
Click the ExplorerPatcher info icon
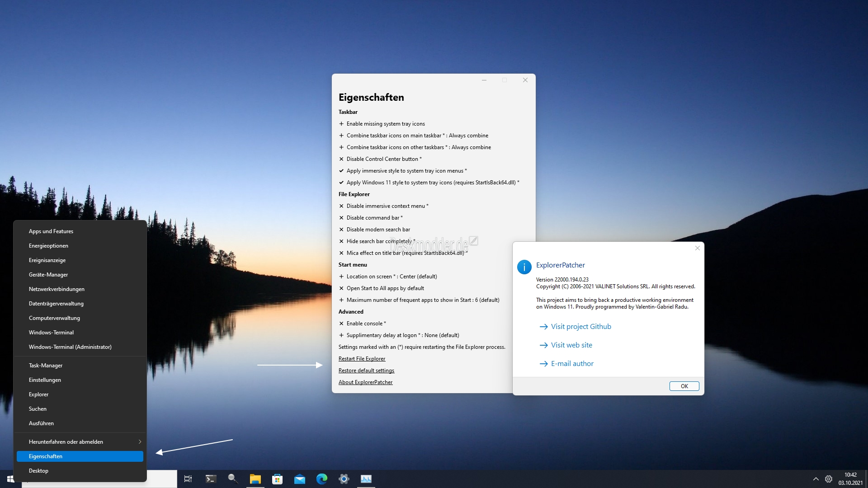524,267
